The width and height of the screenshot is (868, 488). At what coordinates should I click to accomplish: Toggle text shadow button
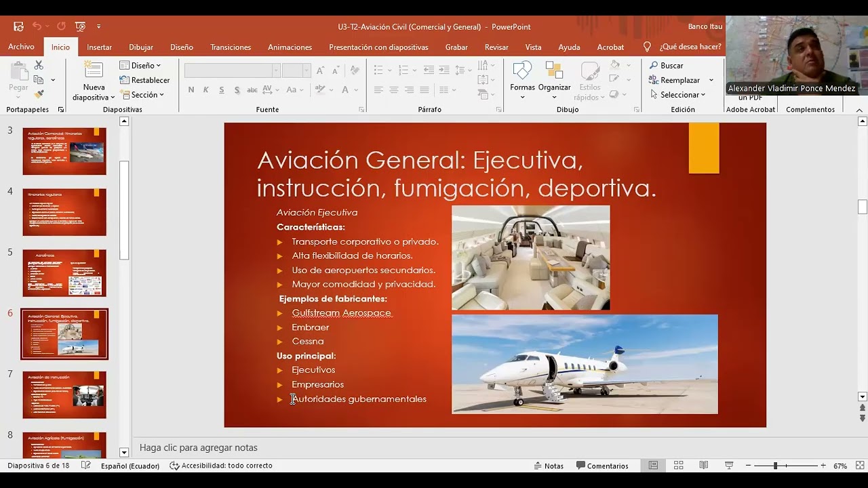pyautogui.click(x=237, y=89)
